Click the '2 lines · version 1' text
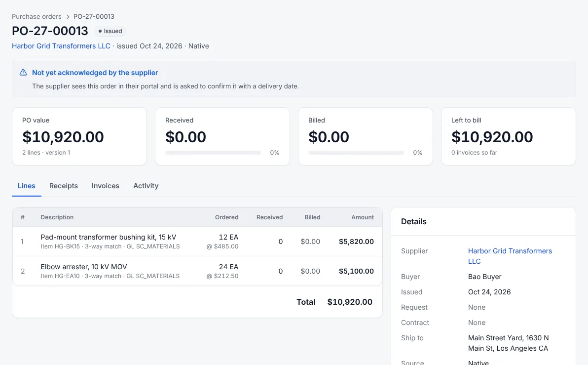588x365 pixels. point(46,153)
